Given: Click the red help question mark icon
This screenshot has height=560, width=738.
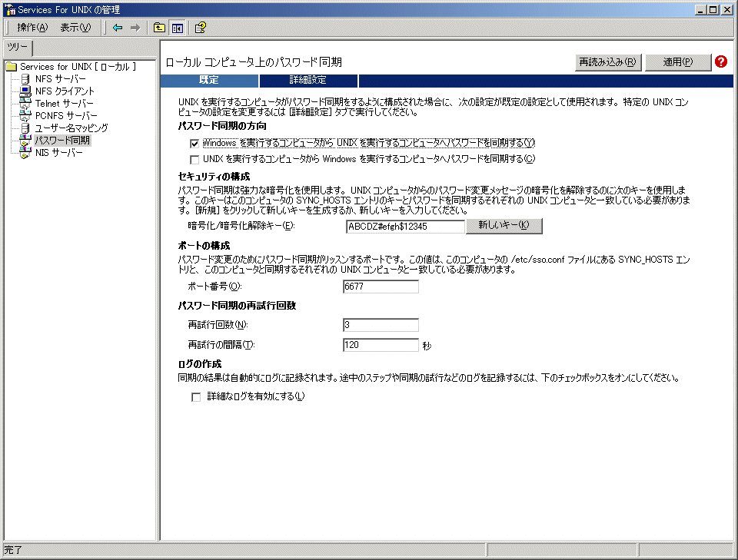Looking at the screenshot, I should [720, 61].
